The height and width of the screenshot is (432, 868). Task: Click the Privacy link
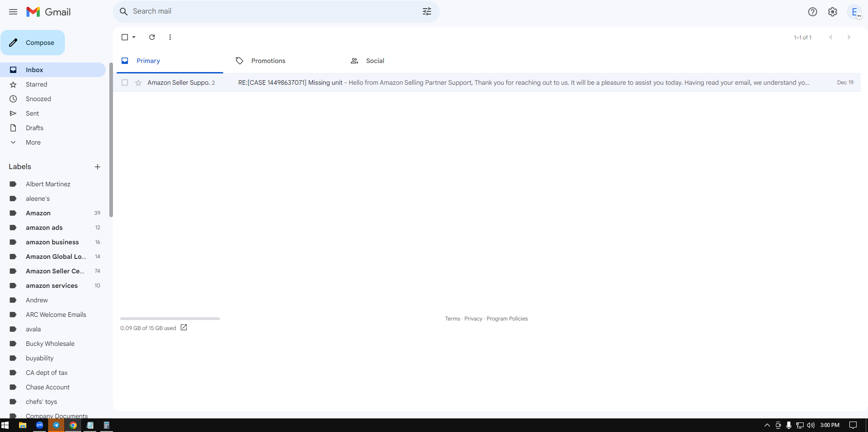point(473,319)
